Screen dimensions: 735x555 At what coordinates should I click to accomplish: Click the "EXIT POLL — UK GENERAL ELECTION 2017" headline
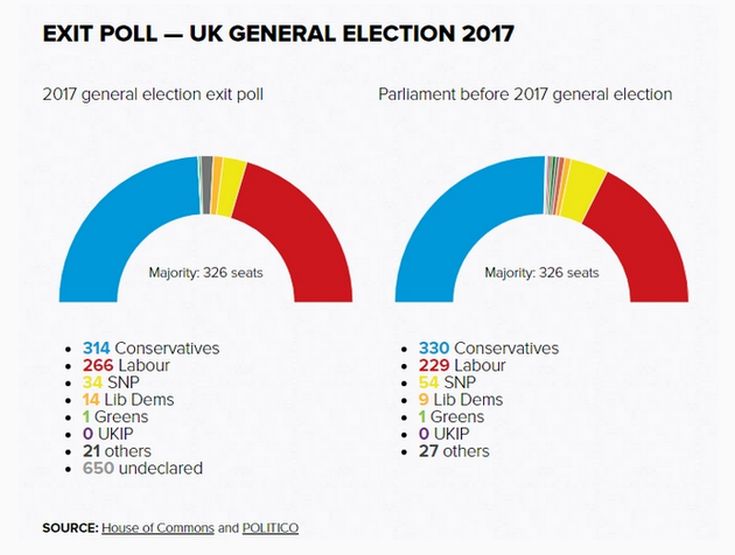point(278,33)
